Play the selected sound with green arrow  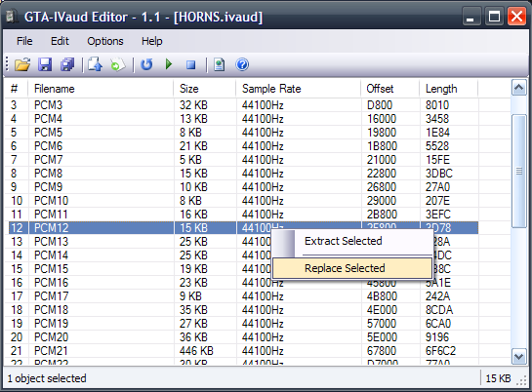tap(169, 64)
